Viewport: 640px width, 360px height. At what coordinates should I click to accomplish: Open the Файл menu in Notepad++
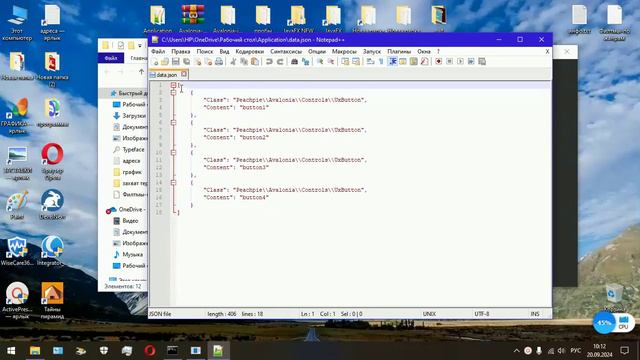click(158, 51)
